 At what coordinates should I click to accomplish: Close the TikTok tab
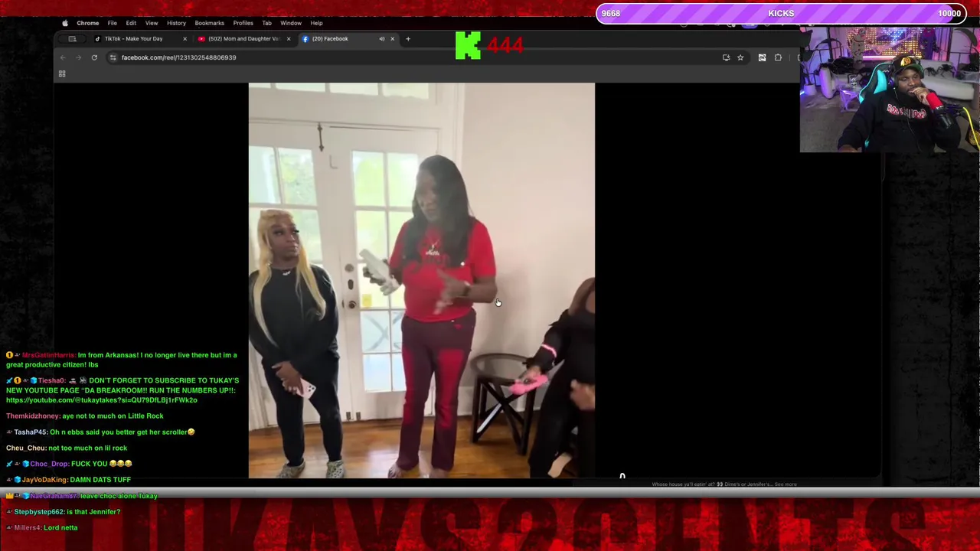point(185,39)
